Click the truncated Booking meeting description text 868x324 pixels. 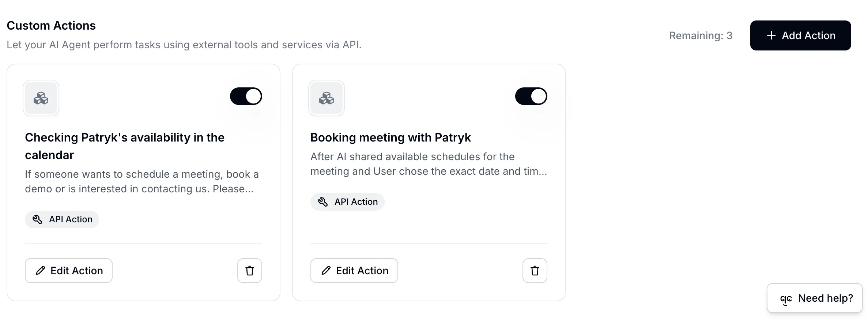(x=429, y=164)
